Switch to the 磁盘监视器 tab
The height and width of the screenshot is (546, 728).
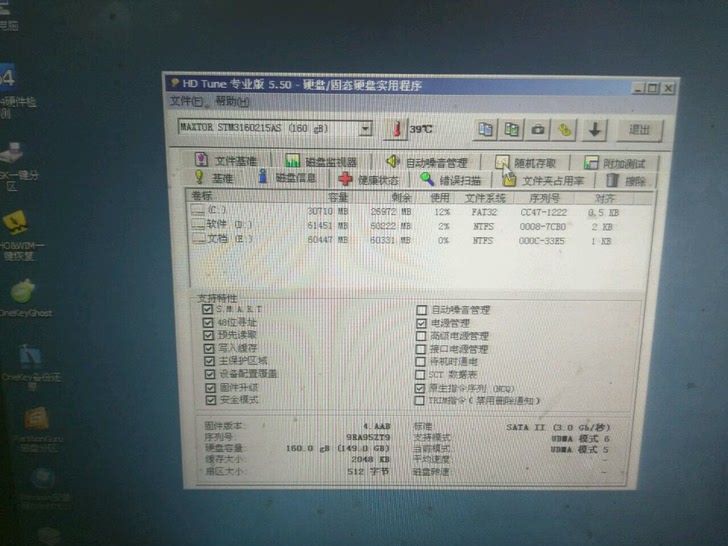click(321, 161)
